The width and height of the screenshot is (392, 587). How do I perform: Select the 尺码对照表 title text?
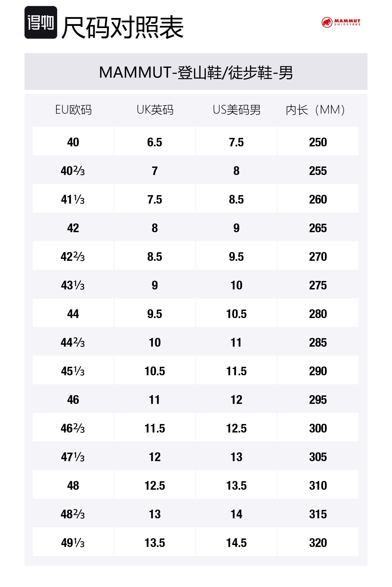click(x=122, y=27)
